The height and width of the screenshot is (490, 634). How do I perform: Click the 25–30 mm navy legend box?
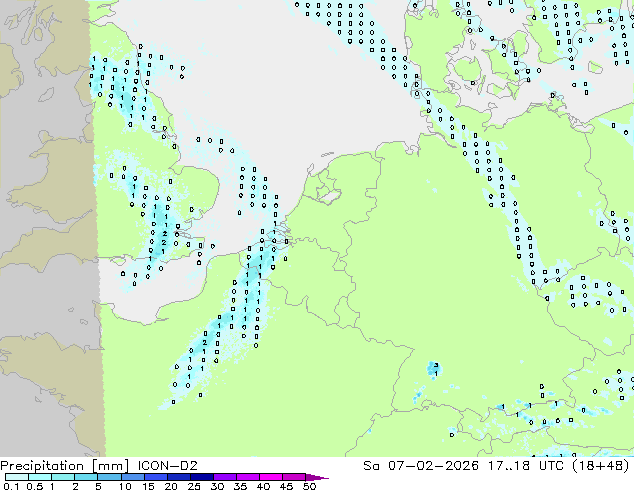201,477
